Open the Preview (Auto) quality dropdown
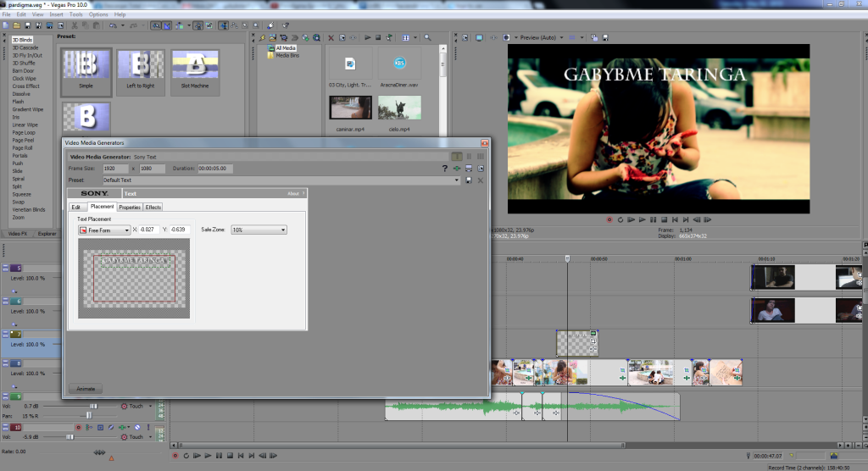 pos(561,37)
